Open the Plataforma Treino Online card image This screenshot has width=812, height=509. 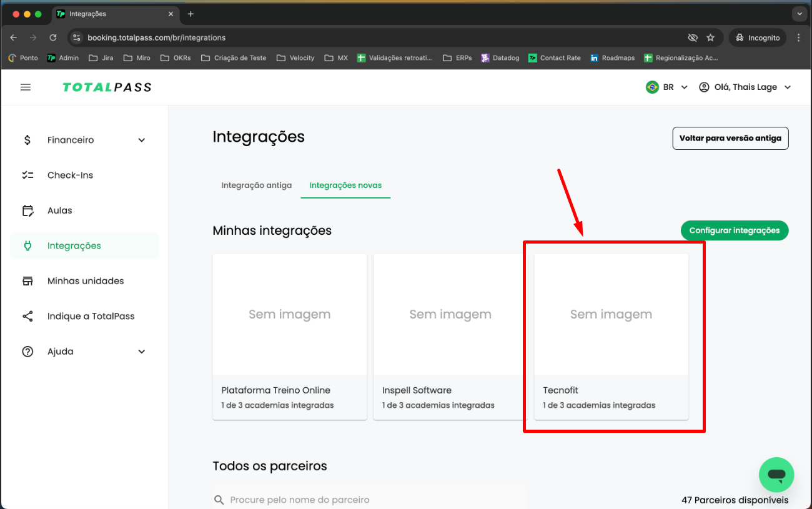tap(290, 314)
